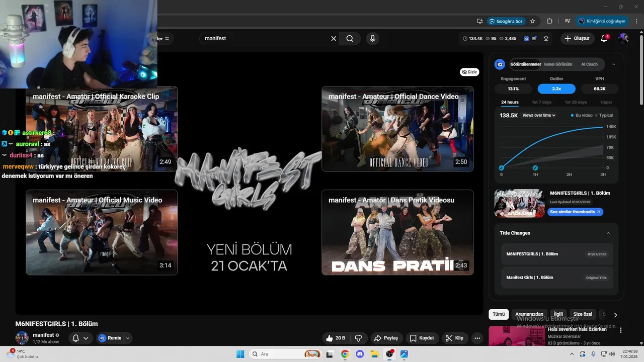Open OBS Studio from the taskbar

389,354
